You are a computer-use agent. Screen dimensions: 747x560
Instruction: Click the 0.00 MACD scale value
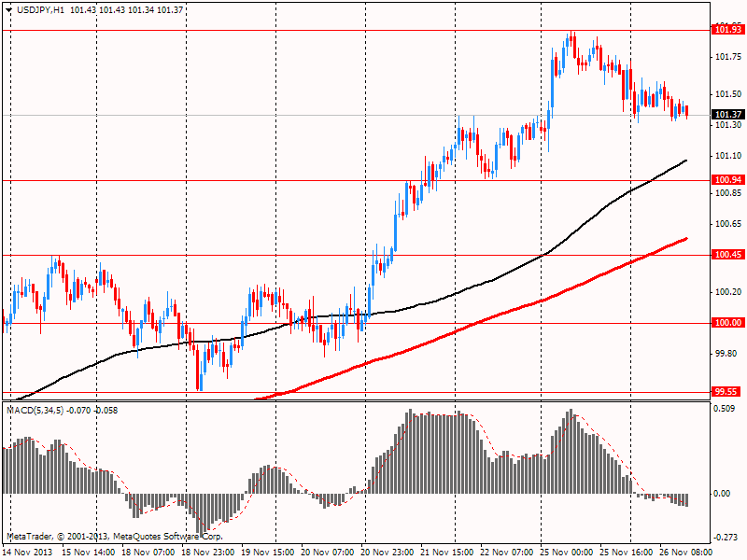click(722, 494)
